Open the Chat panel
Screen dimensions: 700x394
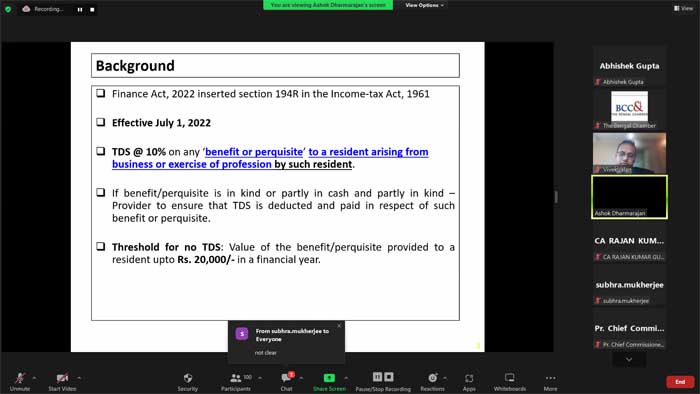287,382
